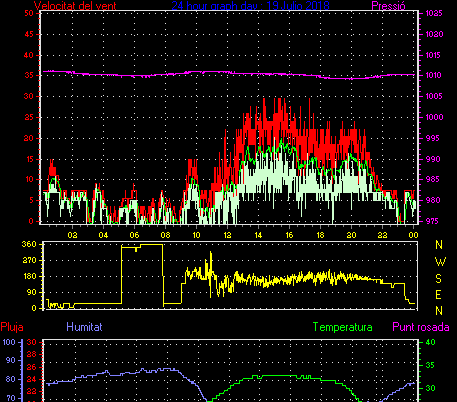
Task: Click the 995 pressure axis value
Action: pyautogui.click(x=434, y=138)
